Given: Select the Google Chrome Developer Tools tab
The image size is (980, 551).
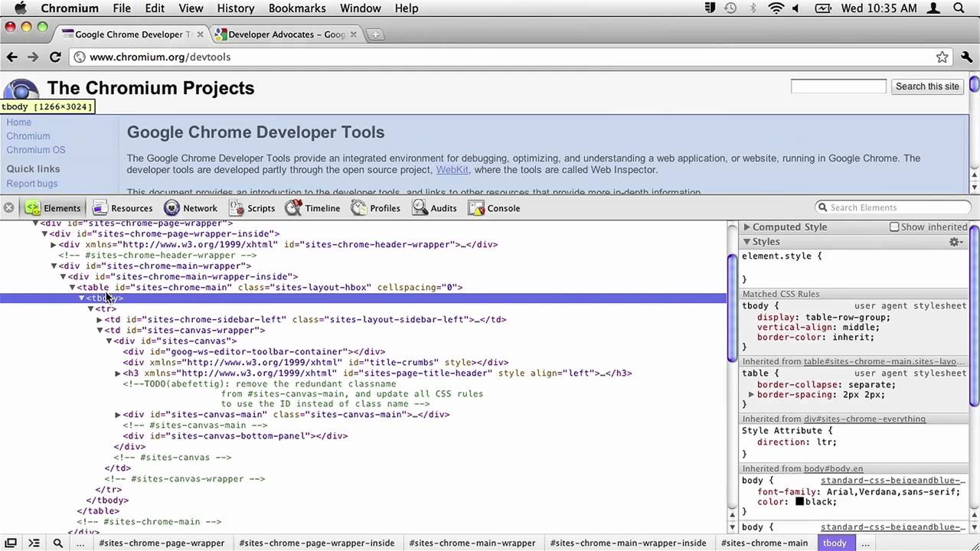Looking at the screenshot, I should (132, 34).
